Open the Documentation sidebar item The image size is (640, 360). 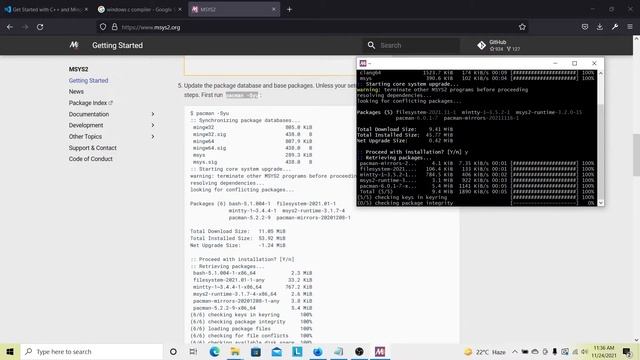[89, 114]
